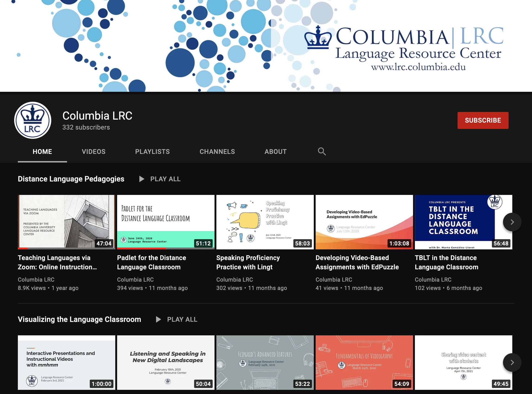Open Visualizing the Language Classroom playlist title
The image size is (532, 394).
pyautogui.click(x=80, y=319)
